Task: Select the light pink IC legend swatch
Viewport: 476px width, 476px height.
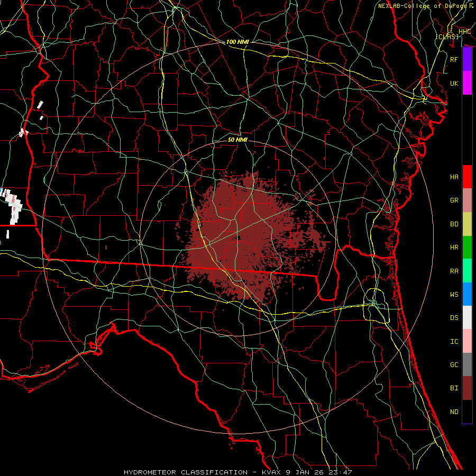Action: pos(467,341)
